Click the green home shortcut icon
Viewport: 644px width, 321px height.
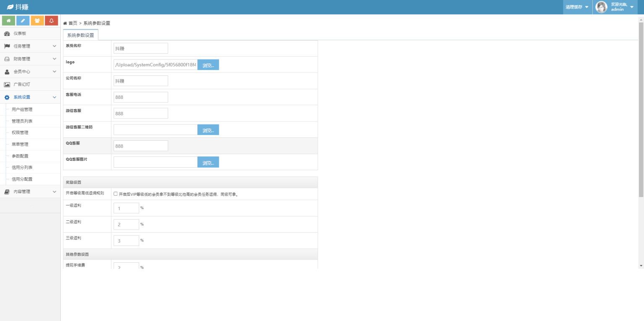pyautogui.click(x=9, y=21)
